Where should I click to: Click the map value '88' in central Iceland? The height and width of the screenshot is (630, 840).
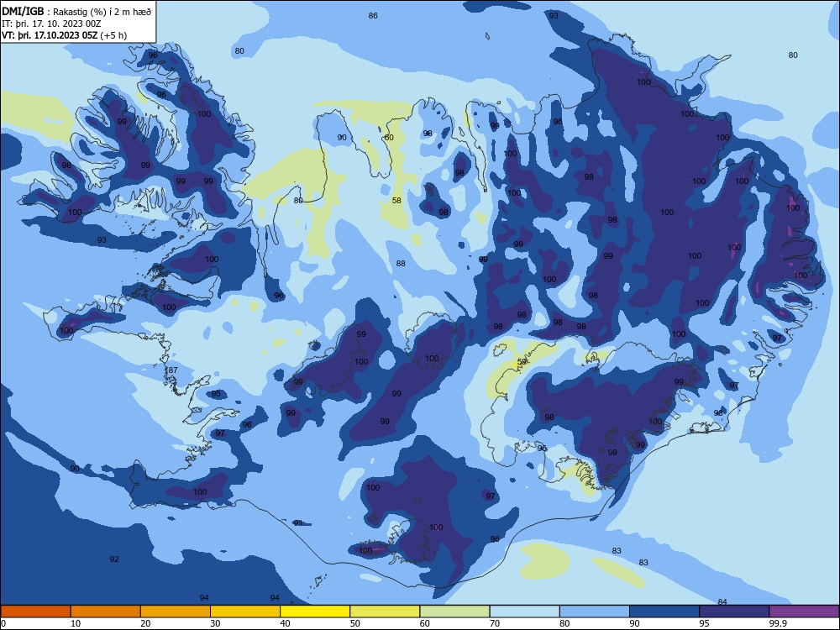(401, 263)
